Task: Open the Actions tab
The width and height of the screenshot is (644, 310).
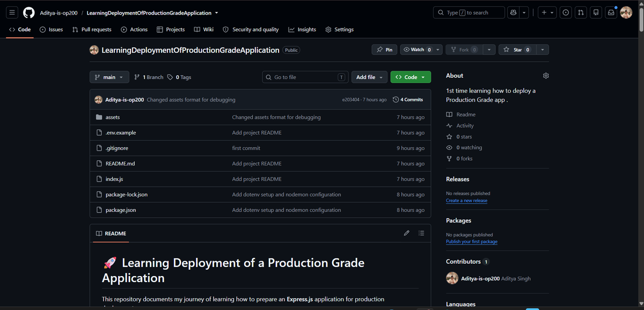Action: 134,30
